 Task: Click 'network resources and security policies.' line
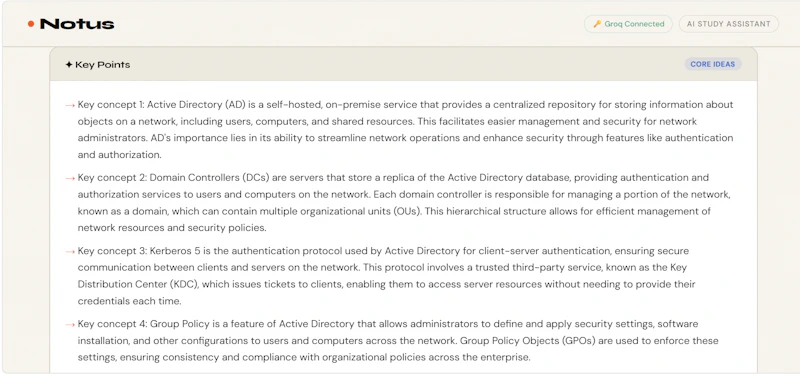tap(172, 228)
